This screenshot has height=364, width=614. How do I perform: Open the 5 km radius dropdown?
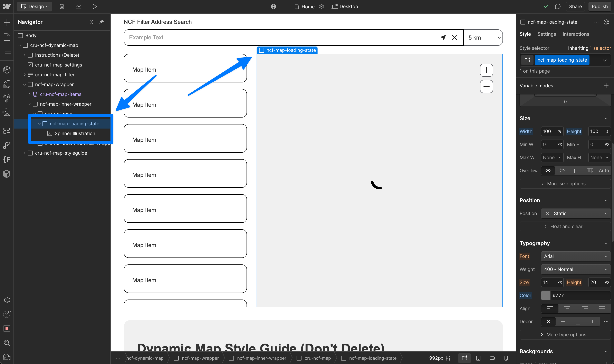tap(483, 38)
